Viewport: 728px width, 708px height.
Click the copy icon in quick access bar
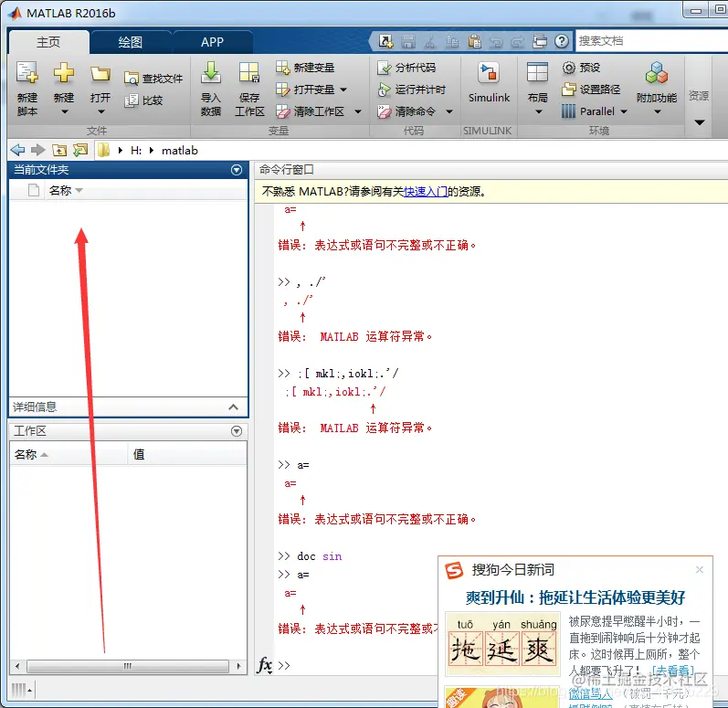(x=452, y=41)
